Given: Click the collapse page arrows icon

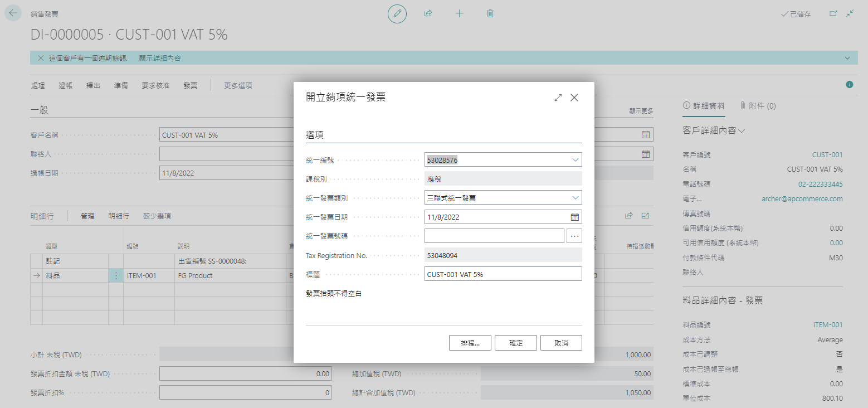Looking at the screenshot, I should (x=850, y=13).
